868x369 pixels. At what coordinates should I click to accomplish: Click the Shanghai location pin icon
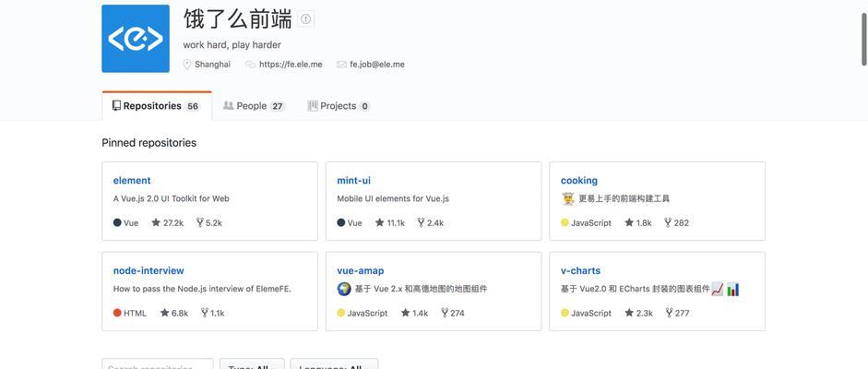[x=187, y=65]
